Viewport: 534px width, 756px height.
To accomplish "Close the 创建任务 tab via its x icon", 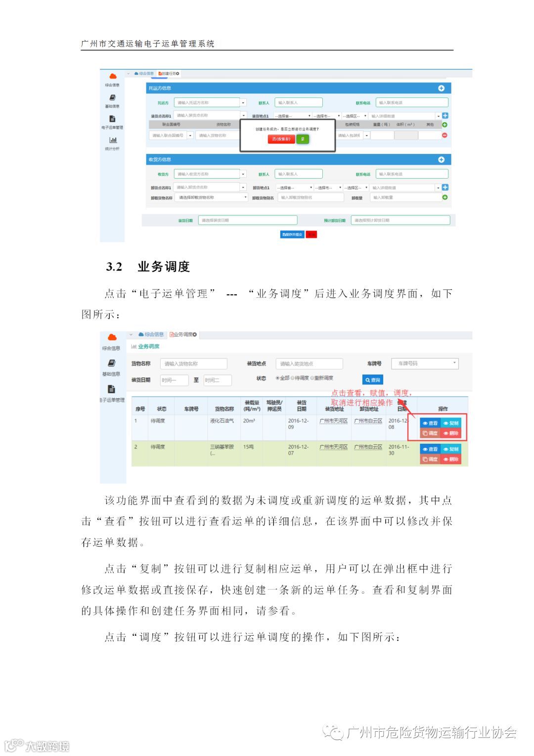I will (x=178, y=74).
